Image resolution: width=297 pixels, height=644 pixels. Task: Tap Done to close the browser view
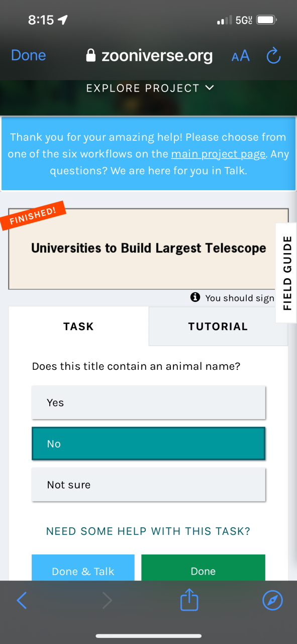[x=29, y=55]
